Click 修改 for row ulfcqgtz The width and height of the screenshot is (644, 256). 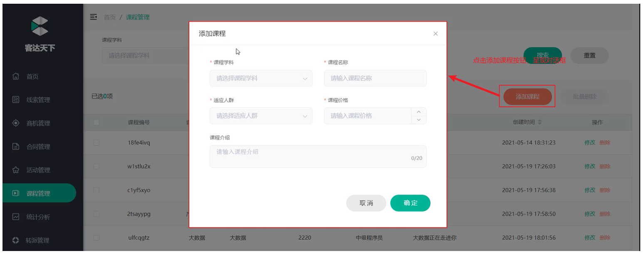590,238
